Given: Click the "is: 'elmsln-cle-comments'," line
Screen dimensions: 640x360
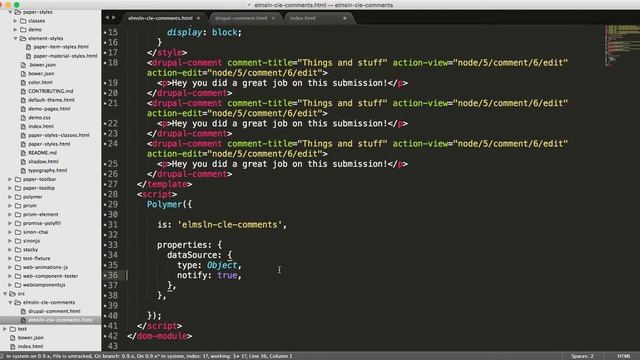Looking at the screenshot, I should 222,225.
